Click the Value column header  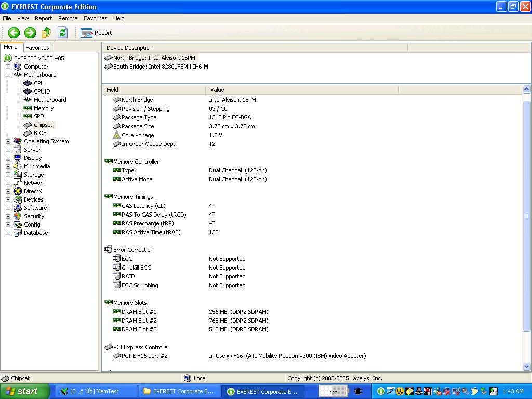(217, 90)
